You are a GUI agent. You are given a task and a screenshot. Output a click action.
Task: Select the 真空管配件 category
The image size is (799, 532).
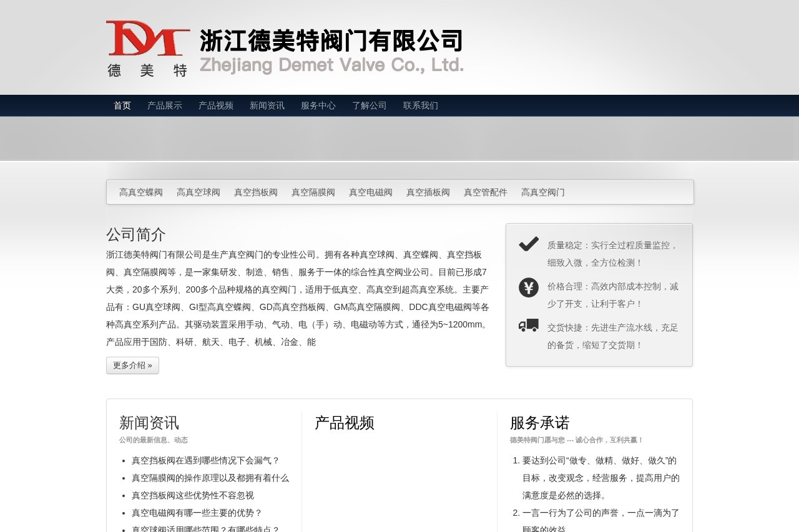point(485,192)
